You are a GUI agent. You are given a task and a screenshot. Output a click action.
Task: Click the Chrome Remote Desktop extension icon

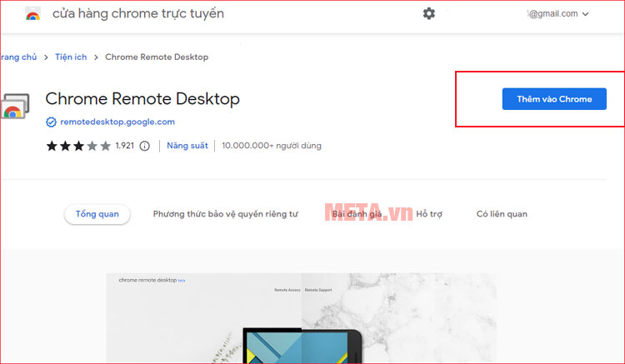click(15, 106)
